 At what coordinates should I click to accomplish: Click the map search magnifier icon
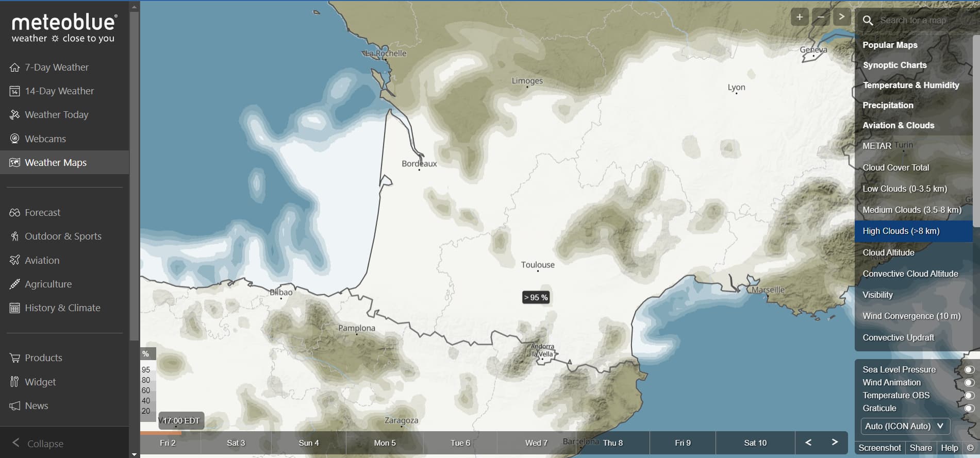[868, 21]
